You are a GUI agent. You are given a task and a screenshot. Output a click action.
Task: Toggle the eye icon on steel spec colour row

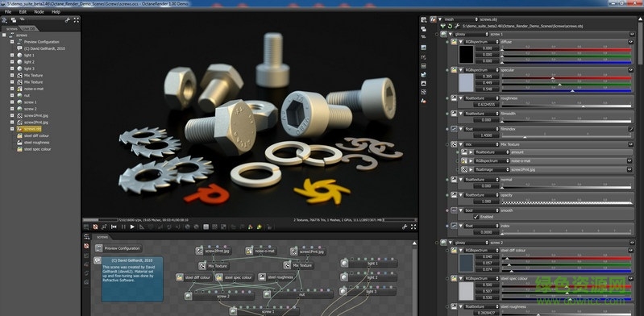pyautogui.click(x=631, y=278)
